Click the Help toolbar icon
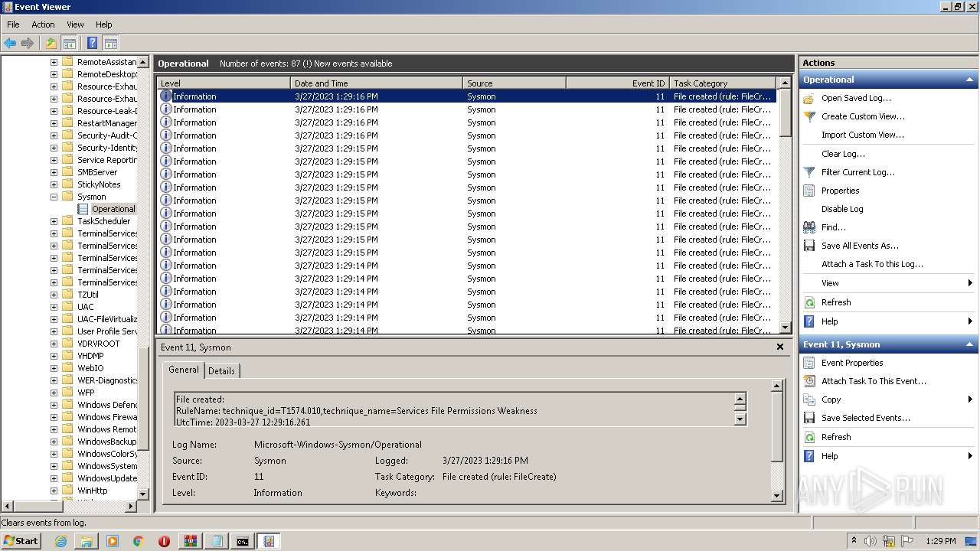This screenshot has width=980, height=551. click(x=92, y=44)
